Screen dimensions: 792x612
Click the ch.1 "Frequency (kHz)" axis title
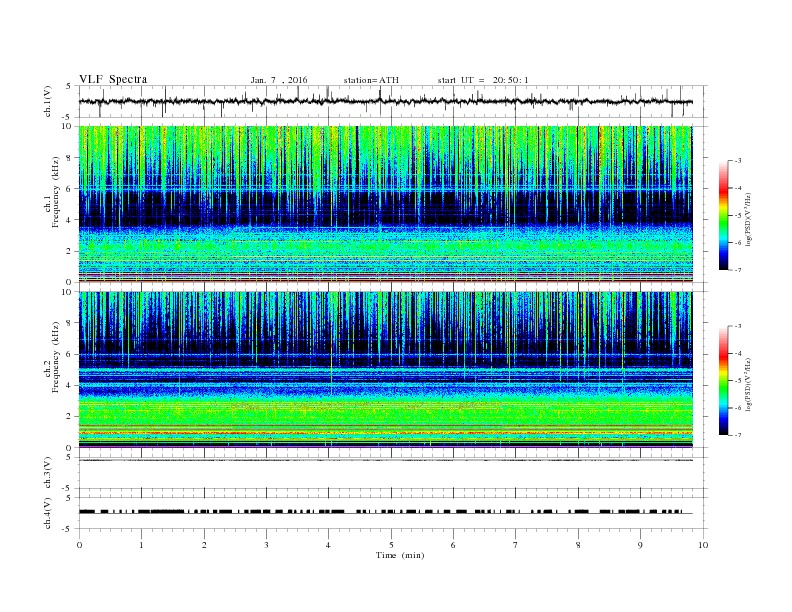pos(56,192)
